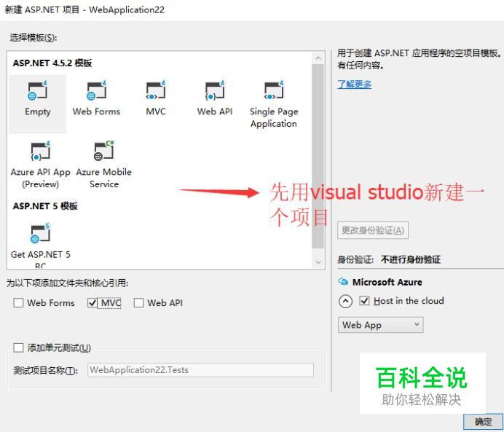Click the 为以下项添加文件夹和核心引用 label
This screenshot has width=504, height=432.
[x=68, y=283]
